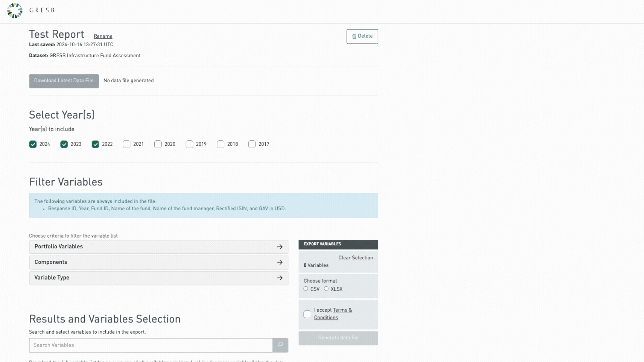
Task: Click the Components arrow icon
Action: [280, 262]
